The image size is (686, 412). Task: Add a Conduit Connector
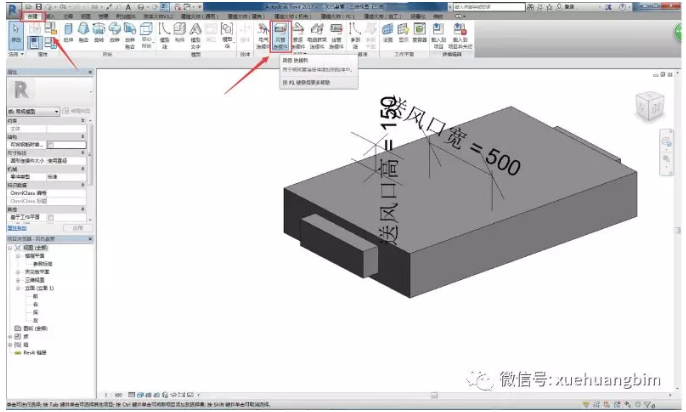(x=336, y=36)
